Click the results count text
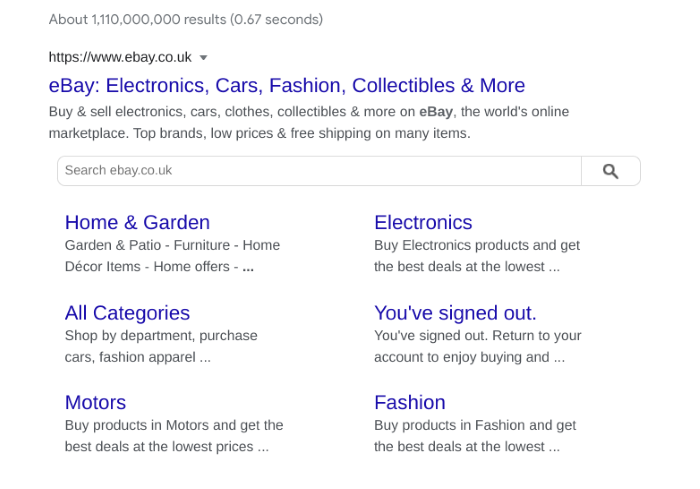Screen dimensions: 700x489 click(185, 19)
